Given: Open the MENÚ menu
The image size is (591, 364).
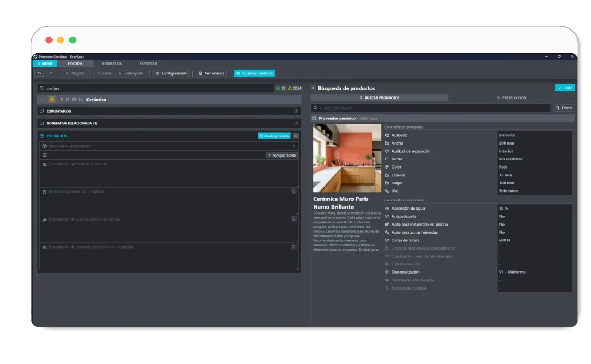Looking at the screenshot, I should (45, 63).
